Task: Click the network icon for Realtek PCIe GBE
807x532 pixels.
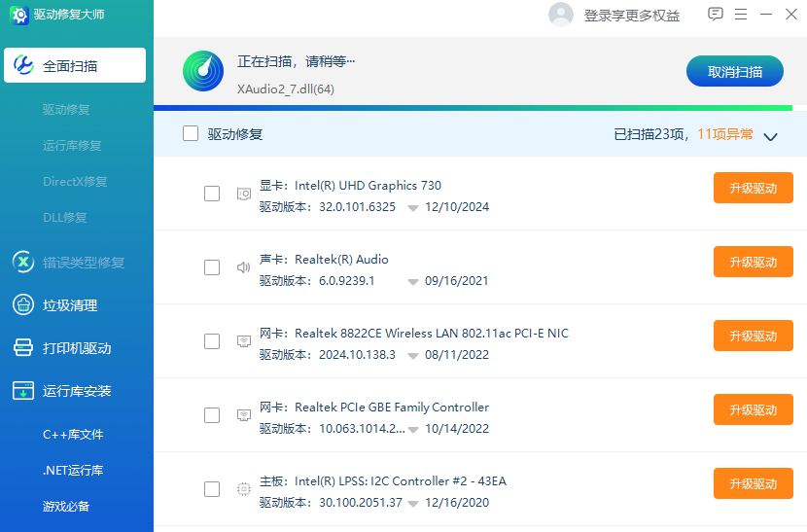Action: pyautogui.click(x=244, y=415)
